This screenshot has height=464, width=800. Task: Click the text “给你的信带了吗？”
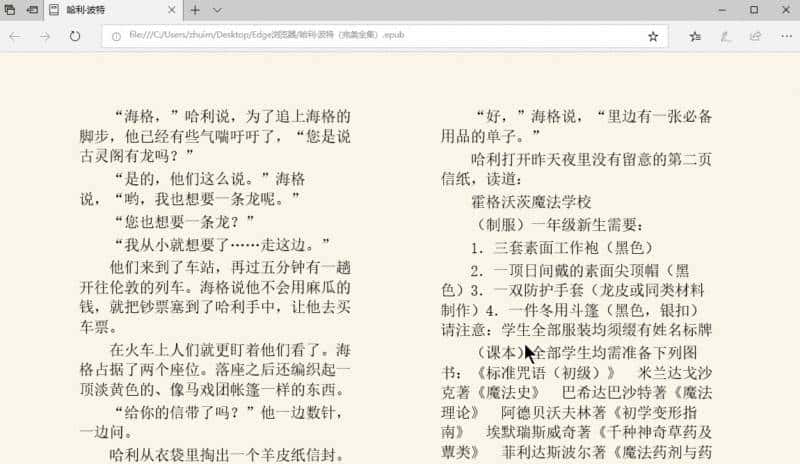184,412
